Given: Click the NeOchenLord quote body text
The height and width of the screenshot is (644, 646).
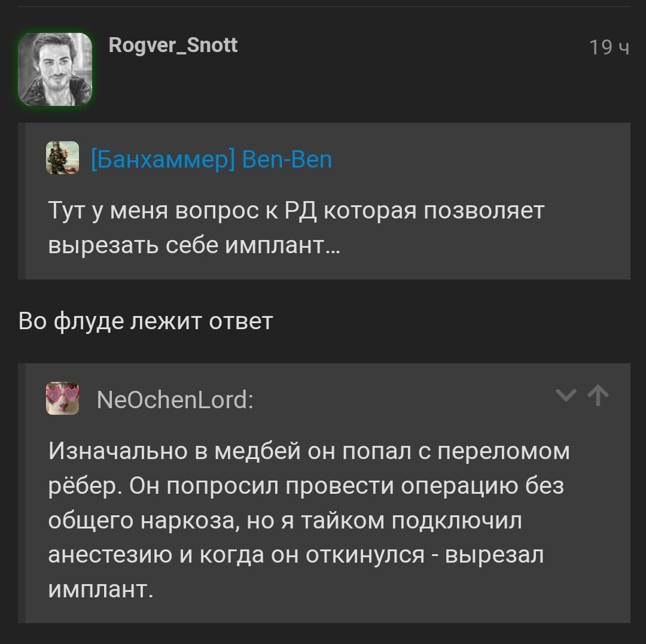Looking at the screenshot, I should (x=309, y=520).
